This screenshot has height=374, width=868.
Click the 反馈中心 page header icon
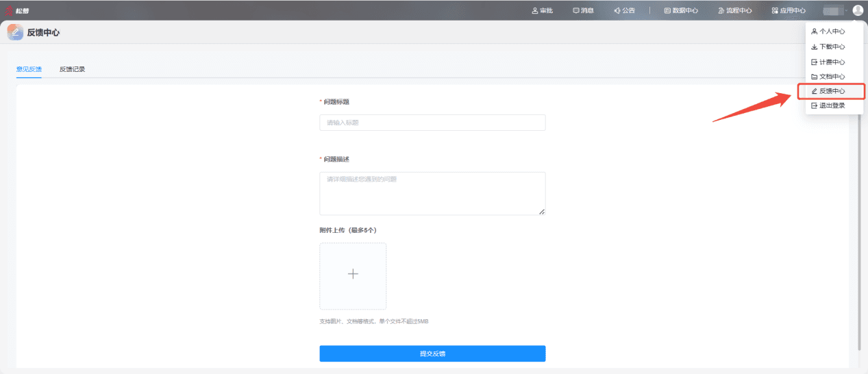point(15,32)
